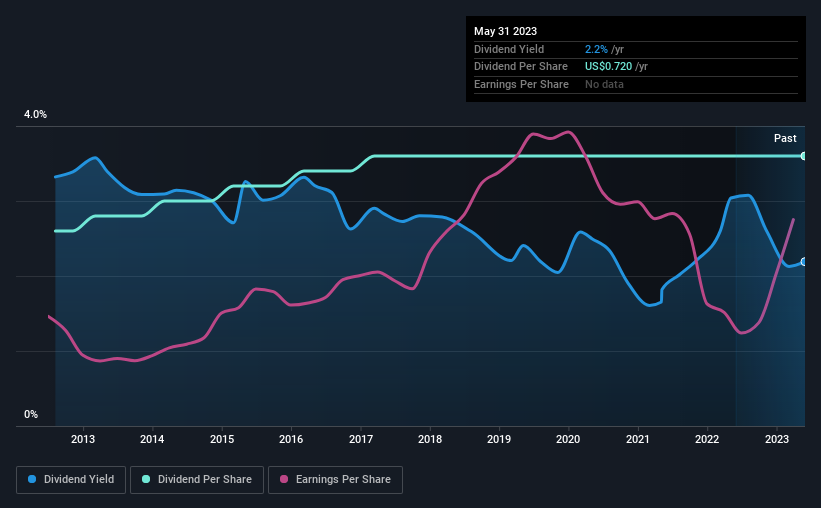The width and height of the screenshot is (821, 508).
Task: Toggle the Earnings Per Share legend button
Action: (335, 480)
